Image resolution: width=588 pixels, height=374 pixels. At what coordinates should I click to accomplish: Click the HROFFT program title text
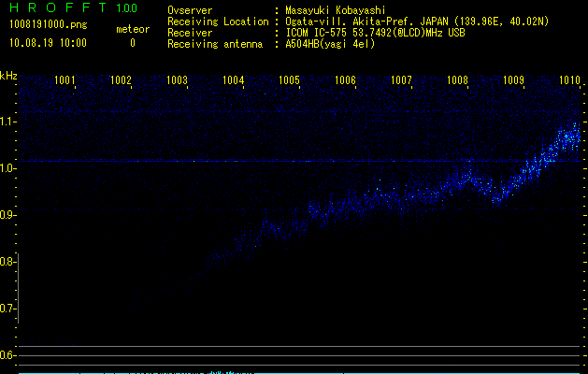point(58,7)
